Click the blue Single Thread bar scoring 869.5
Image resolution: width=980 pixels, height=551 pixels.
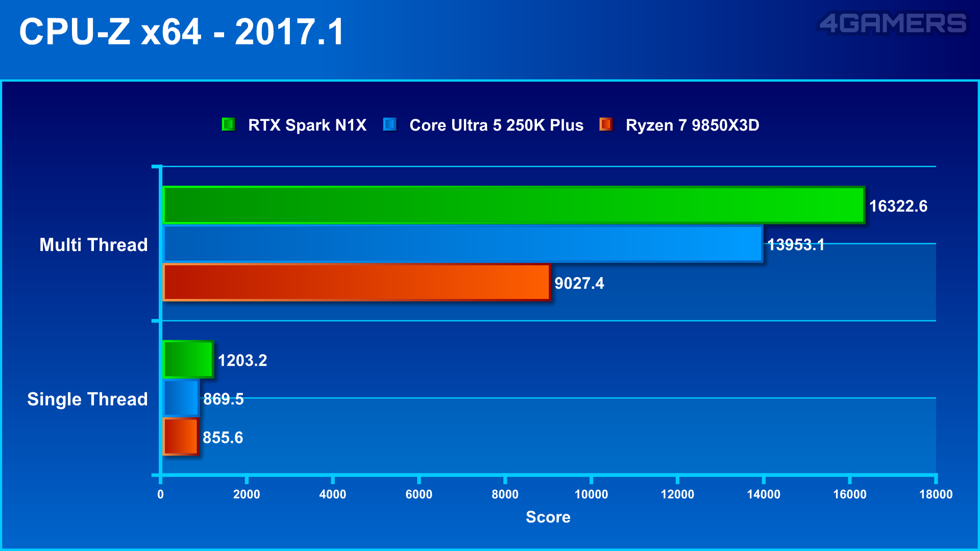(181, 398)
